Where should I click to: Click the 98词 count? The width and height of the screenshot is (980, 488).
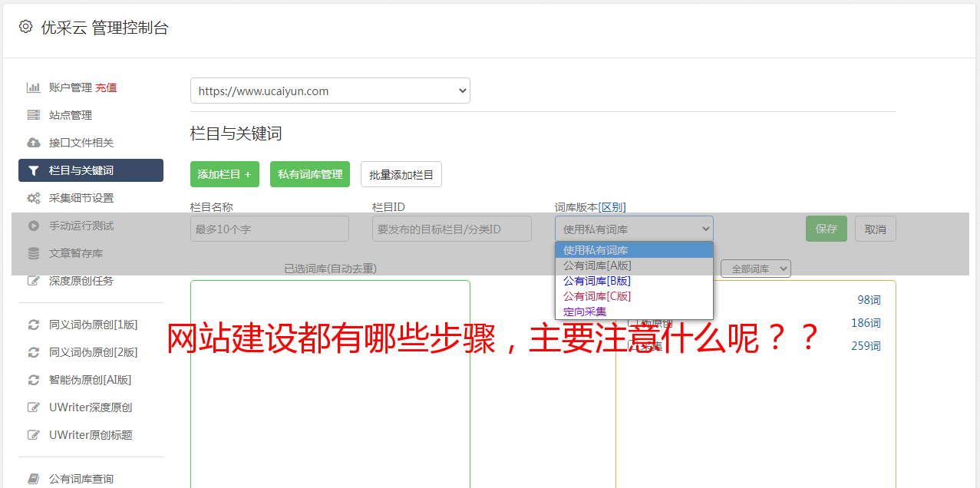(x=869, y=300)
